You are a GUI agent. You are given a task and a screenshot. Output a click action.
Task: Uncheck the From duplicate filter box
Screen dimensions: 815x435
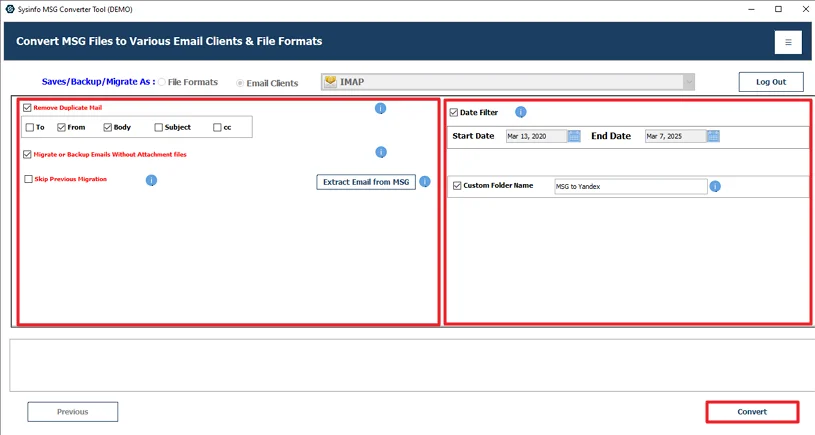tap(61, 127)
